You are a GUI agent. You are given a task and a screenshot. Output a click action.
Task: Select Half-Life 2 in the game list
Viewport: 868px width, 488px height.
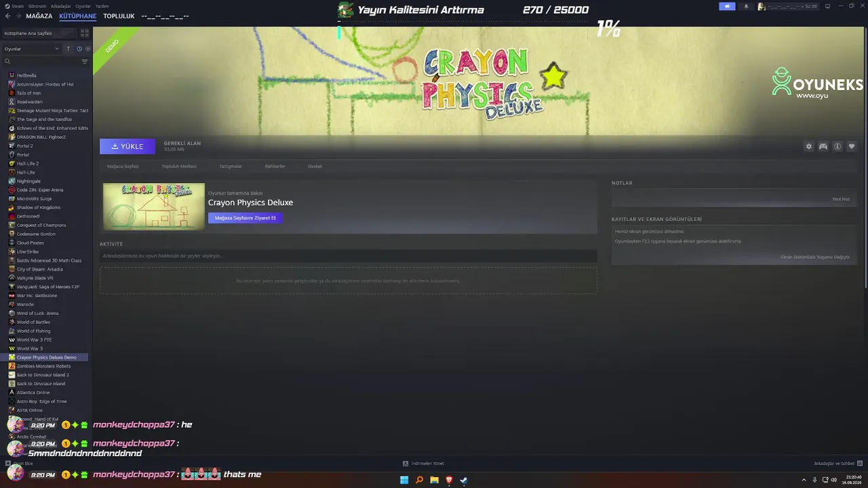tap(44, 163)
